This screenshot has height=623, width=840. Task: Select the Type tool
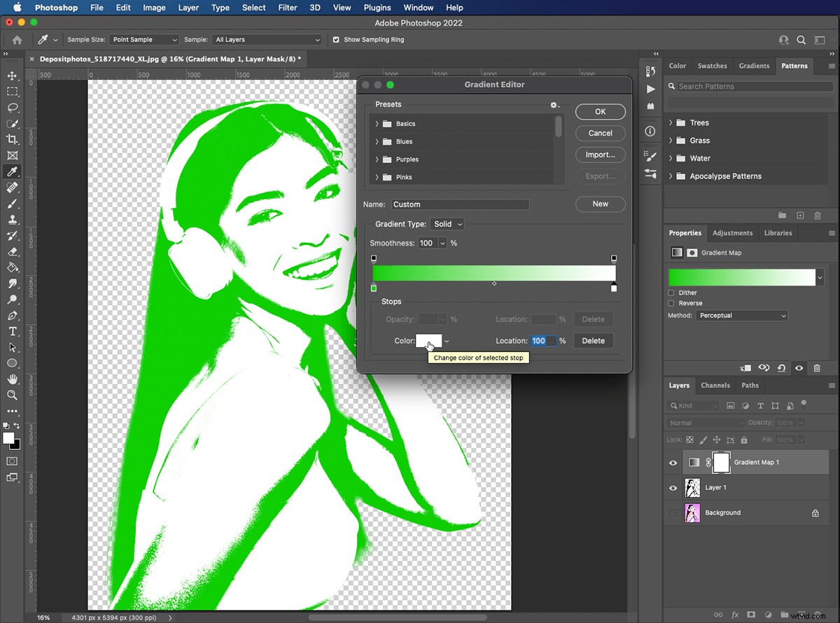(x=12, y=331)
